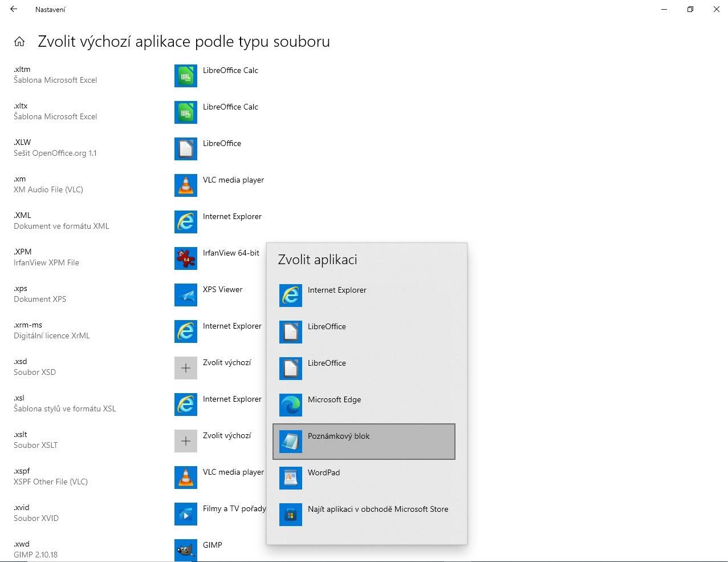Click Digitální licence XrML description
This screenshot has height=562, width=728.
(x=52, y=335)
